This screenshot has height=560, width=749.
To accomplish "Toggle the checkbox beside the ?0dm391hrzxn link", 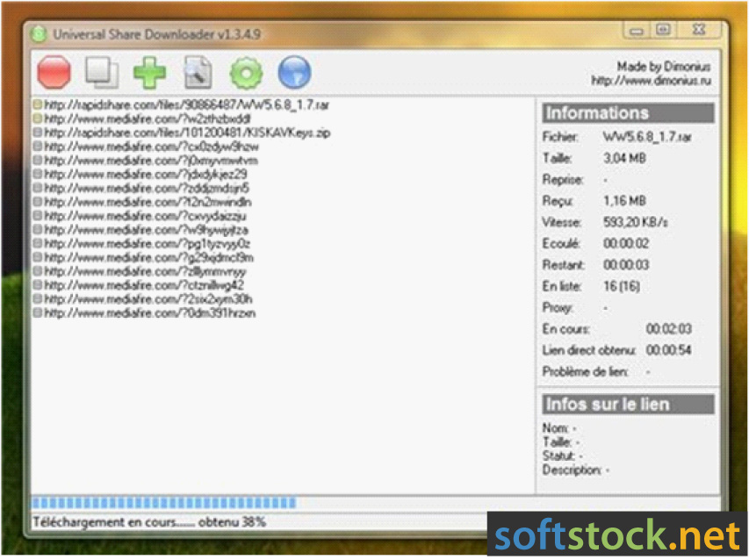I will coord(37,312).
